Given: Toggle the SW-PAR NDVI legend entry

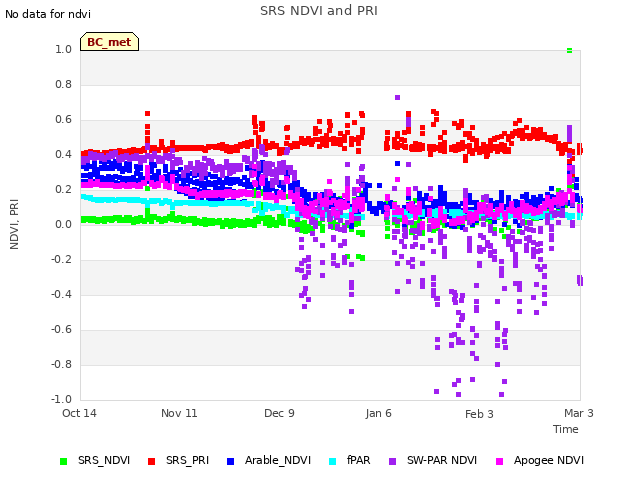Looking at the screenshot, I should (x=433, y=460).
